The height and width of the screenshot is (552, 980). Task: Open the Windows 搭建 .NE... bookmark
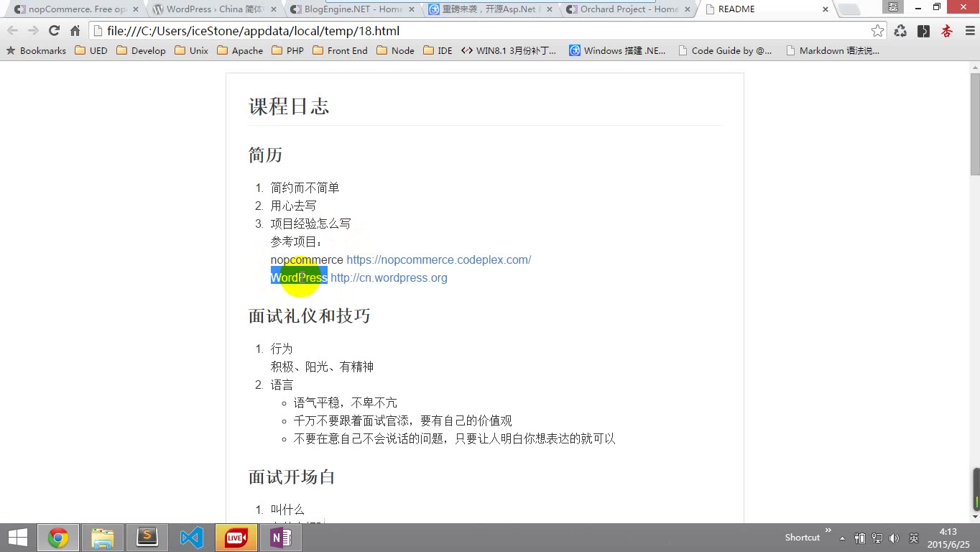[617, 50]
